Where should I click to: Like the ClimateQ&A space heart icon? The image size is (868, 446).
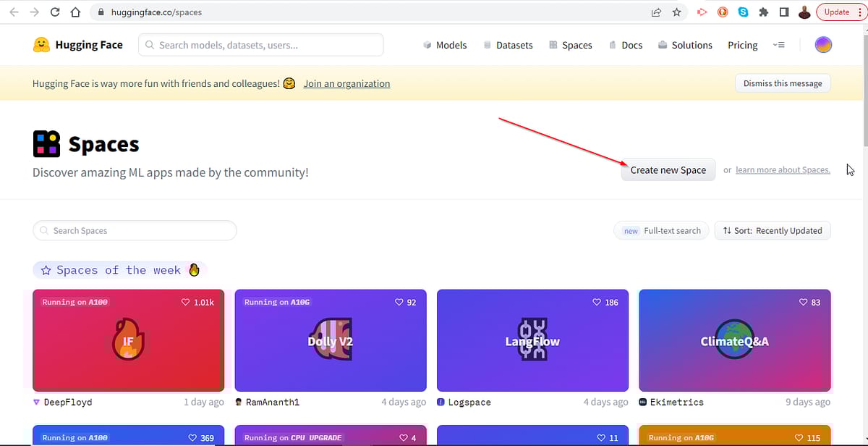[804, 302]
